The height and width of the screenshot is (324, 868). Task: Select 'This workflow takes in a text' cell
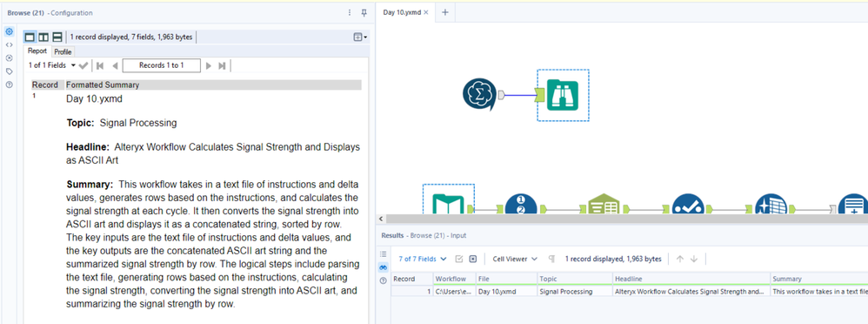coord(819,291)
